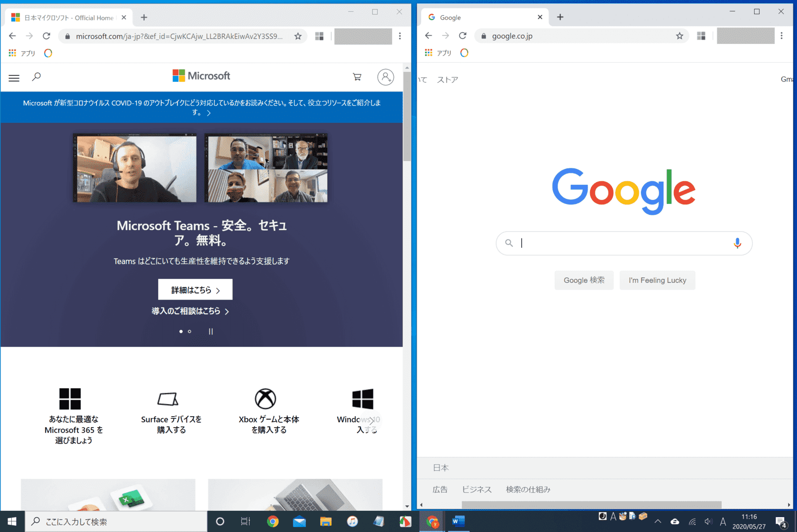
Task: Click the I'm Feeling Lucky button
Action: tap(658, 280)
